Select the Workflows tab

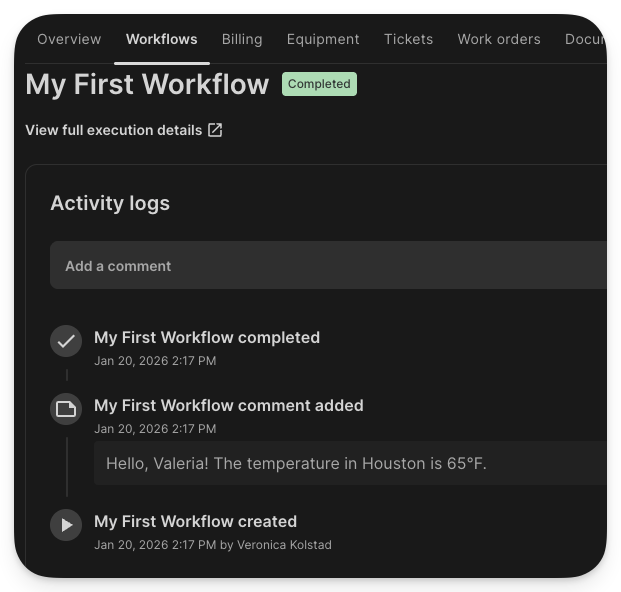(161, 39)
